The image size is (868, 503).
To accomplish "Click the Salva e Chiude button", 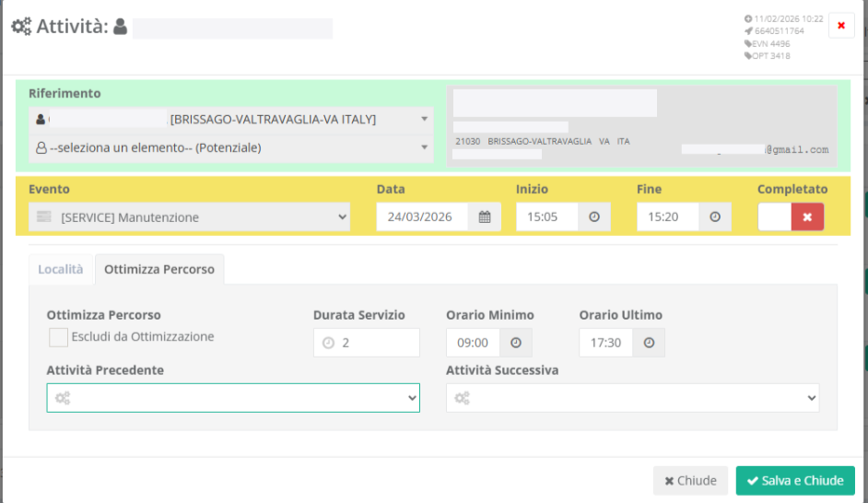I will pyautogui.click(x=795, y=481).
